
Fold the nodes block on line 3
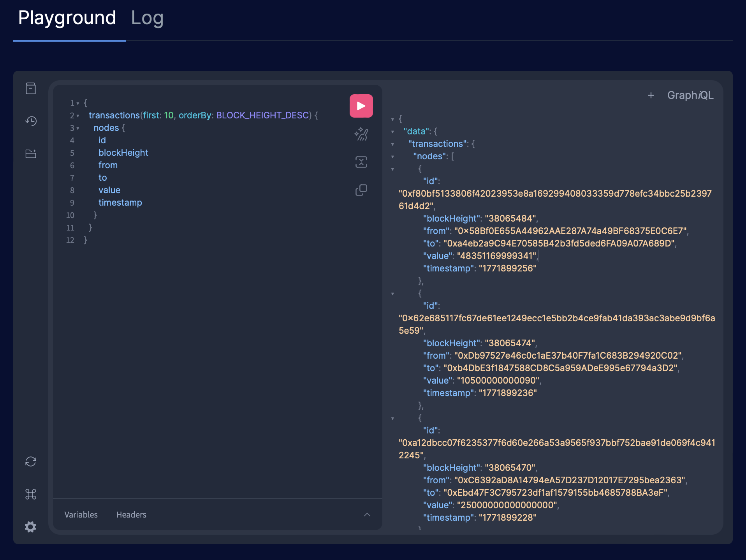pos(78,129)
